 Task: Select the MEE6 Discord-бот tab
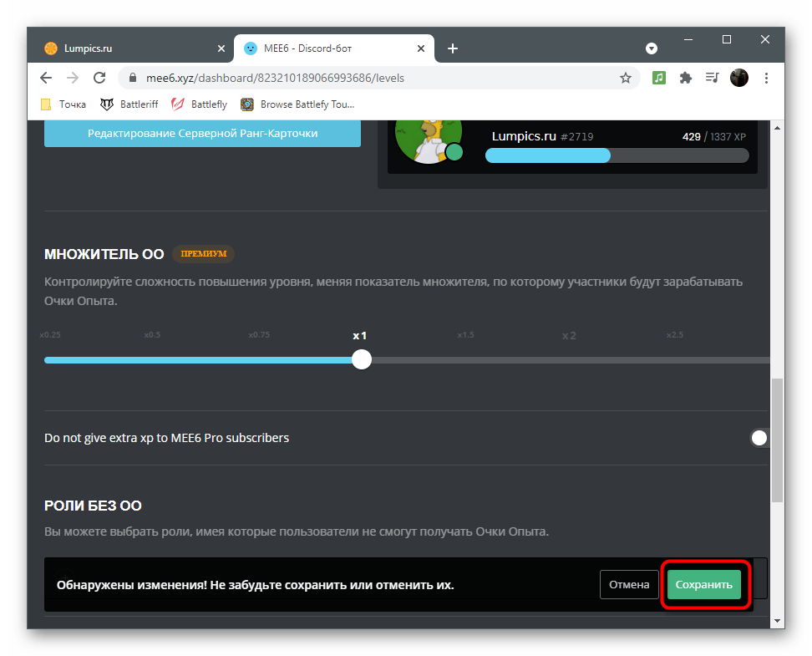(x=326, y=48)
